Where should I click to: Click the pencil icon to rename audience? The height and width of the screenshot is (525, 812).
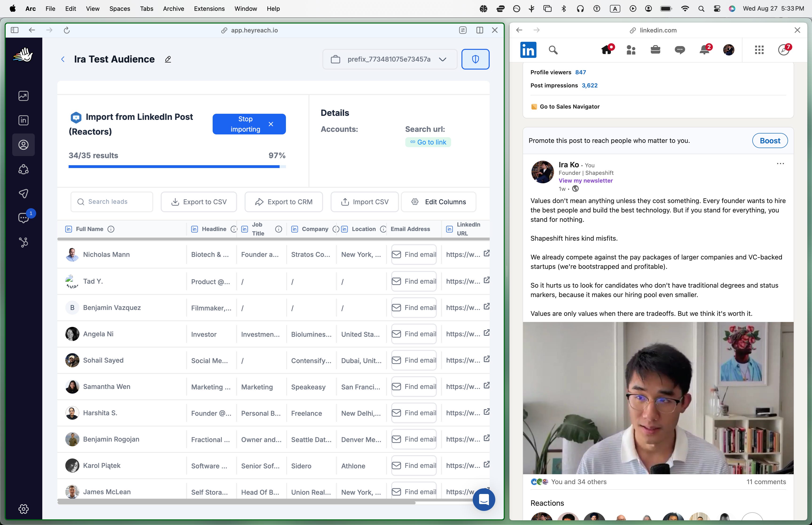tap(168, 59)
